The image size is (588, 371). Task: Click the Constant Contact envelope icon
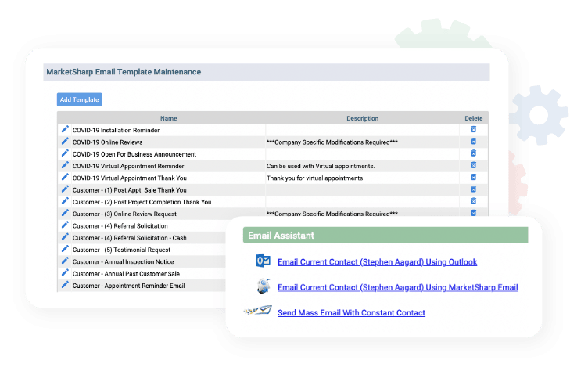coord(258,311)
